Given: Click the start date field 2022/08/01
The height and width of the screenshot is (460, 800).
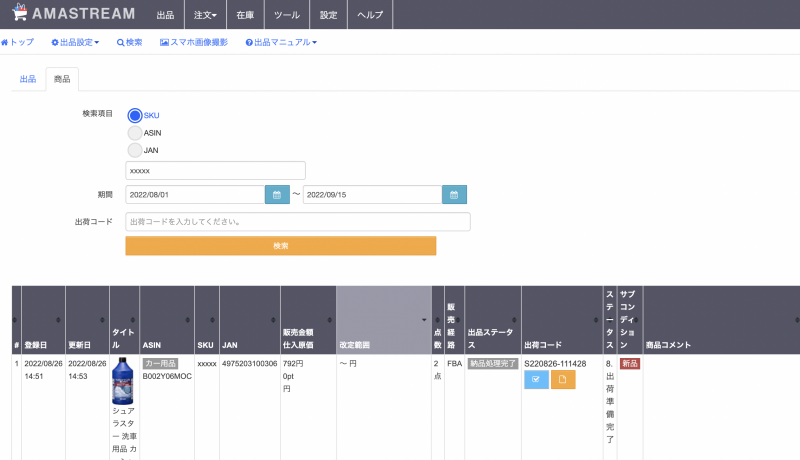Looking at the screenshot, I should point(195,194).
